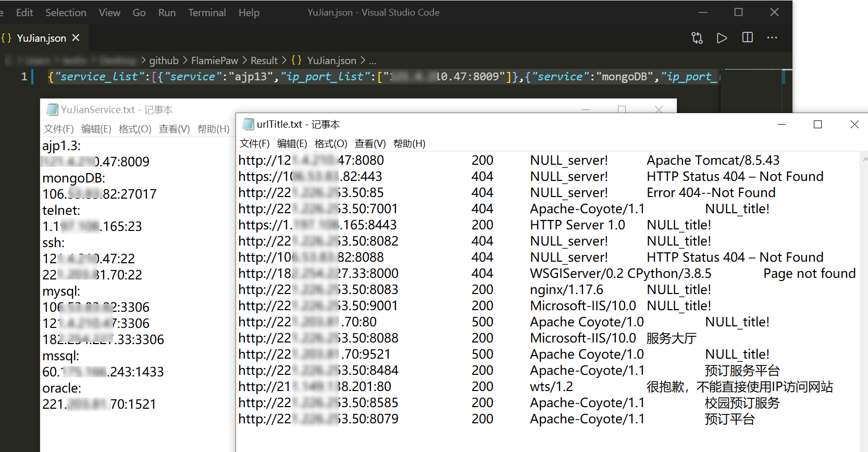Click the "service_list" key in JSON editor
The height and width of the screenshot is (452, 868).
(100, 77)
